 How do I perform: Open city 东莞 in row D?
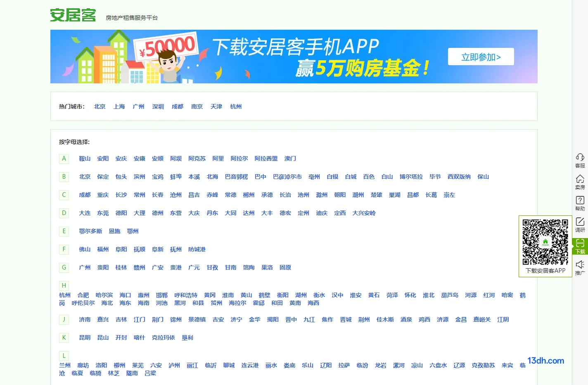103,213
